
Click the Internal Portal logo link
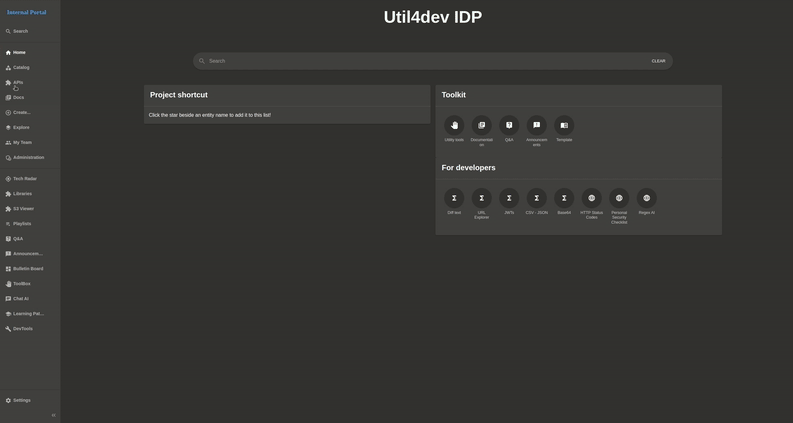(x=27, y=12)
